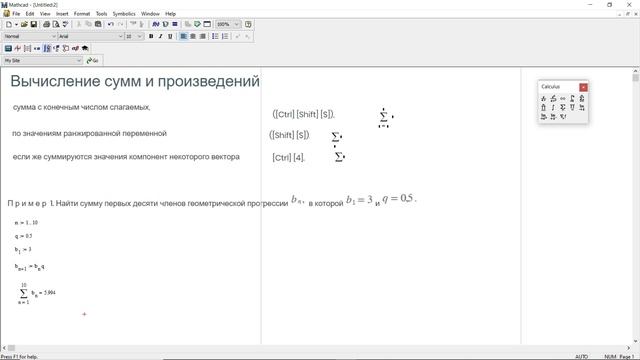
Task: Print the worksheet via printer icon
Action: click(47, 24)
